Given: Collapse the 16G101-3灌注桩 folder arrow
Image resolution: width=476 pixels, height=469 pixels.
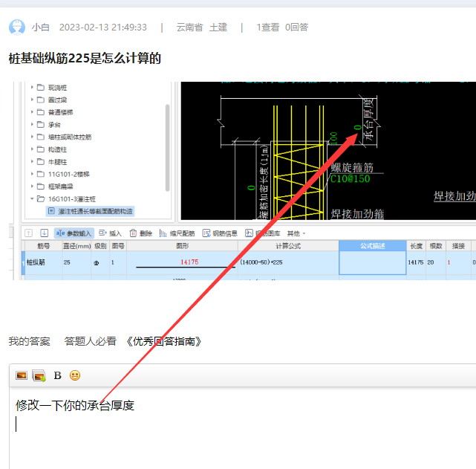Looking at the screenshot, I should [x=32, y=198].
